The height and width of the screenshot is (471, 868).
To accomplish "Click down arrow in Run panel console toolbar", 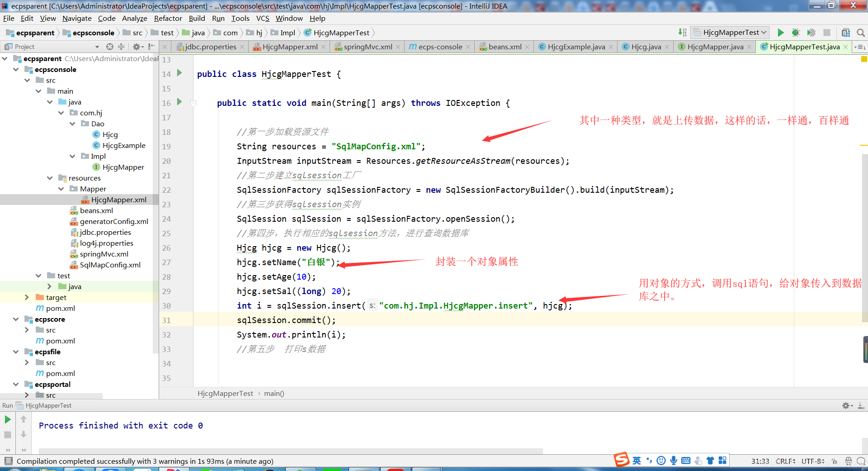I will [x=24, y=435].
